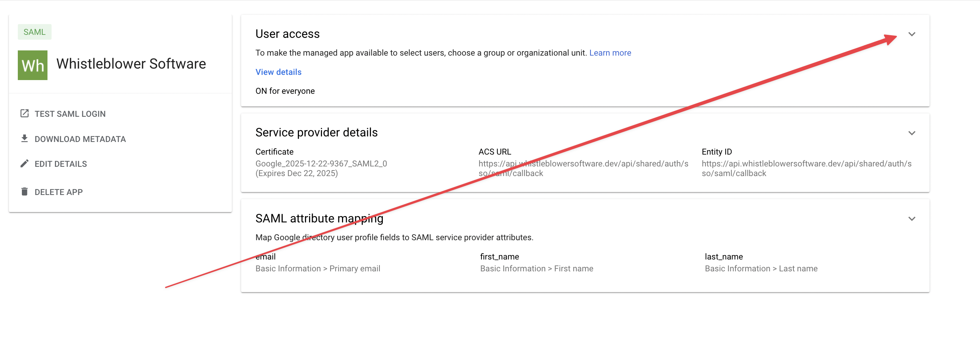Click the Edit Details pencil icon

(x=24, y=163)
